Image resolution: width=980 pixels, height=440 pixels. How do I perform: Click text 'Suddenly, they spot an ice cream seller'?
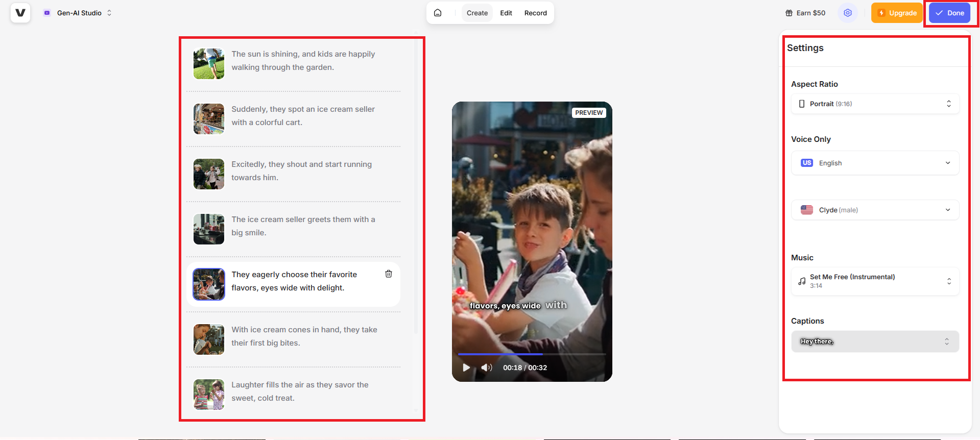[x=303, y=109]
